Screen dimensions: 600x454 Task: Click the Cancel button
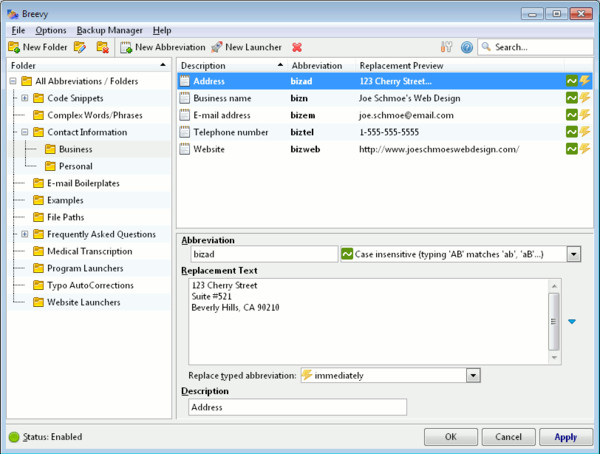coord(508,437)
